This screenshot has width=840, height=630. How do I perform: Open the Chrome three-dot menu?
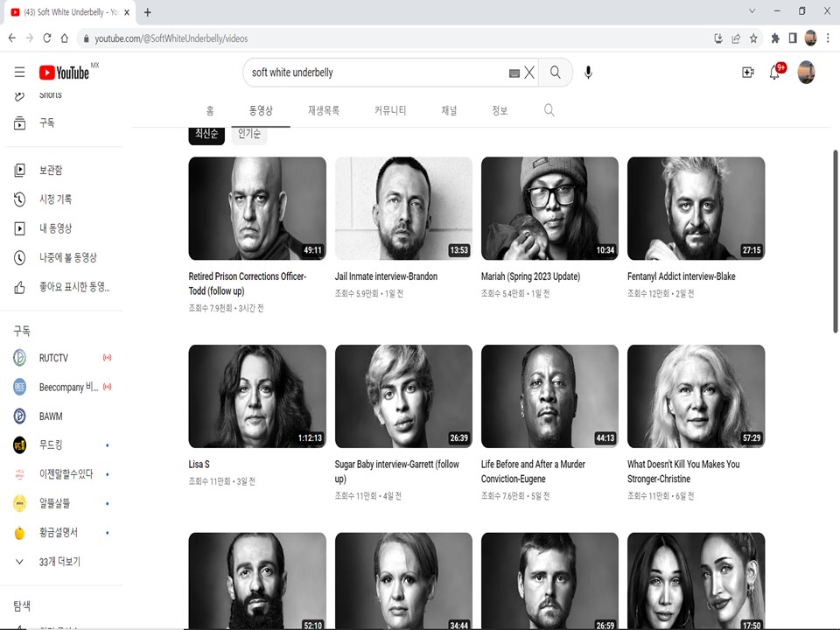(x=828, y=38)
